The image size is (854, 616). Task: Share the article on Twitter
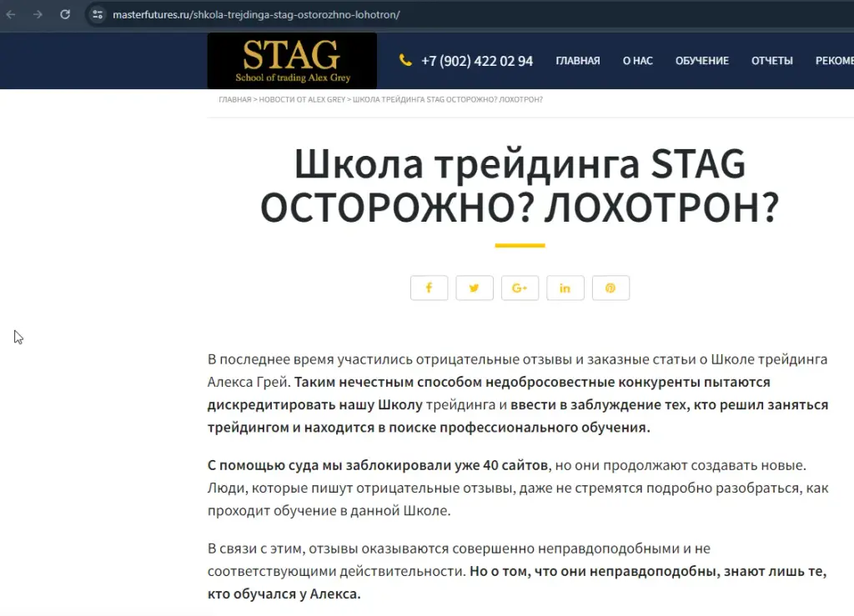coord(475,288)
